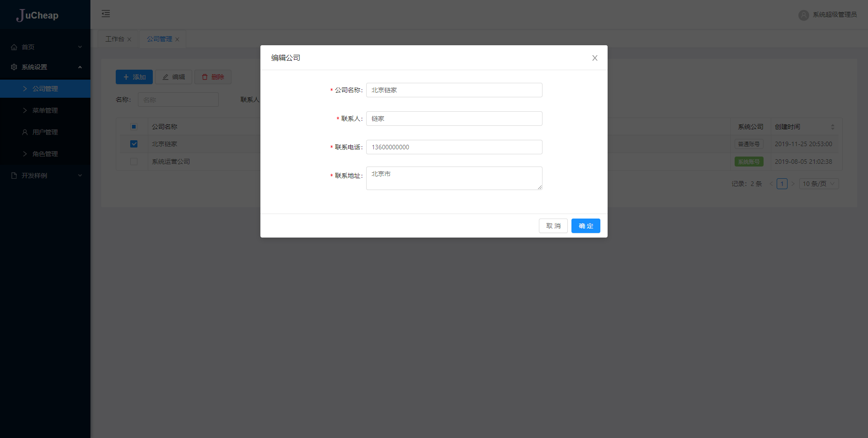Click the 开发样例 document icon
The width and height of the screenshot is (868, 438).
pyautogui.click(x=13, y=176)
